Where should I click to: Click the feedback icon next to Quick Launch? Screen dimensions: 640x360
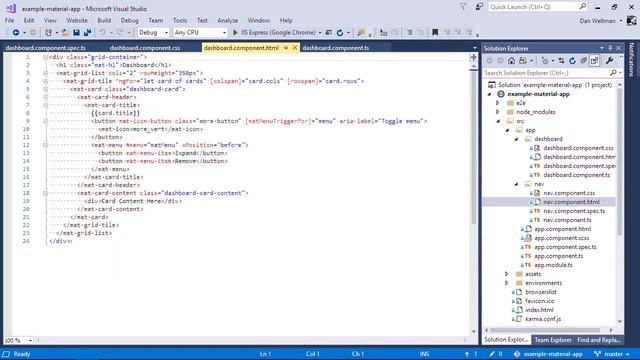point(479,7)
